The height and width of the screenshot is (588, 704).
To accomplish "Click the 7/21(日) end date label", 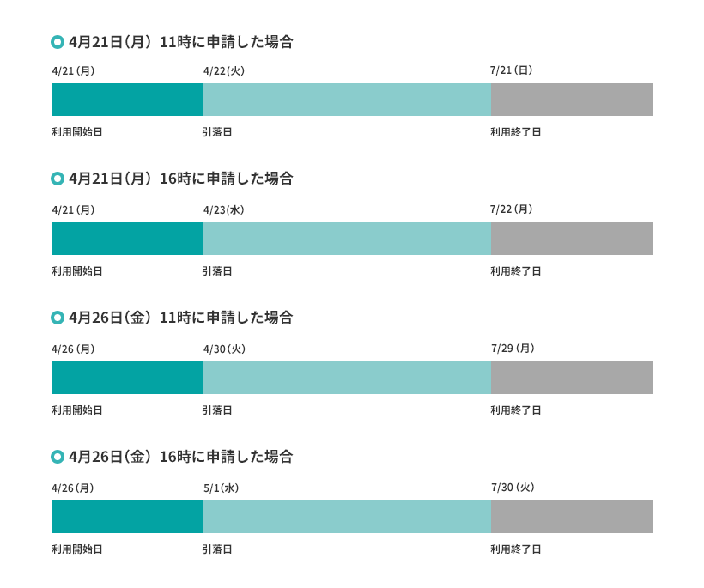I will click(512, 70).
